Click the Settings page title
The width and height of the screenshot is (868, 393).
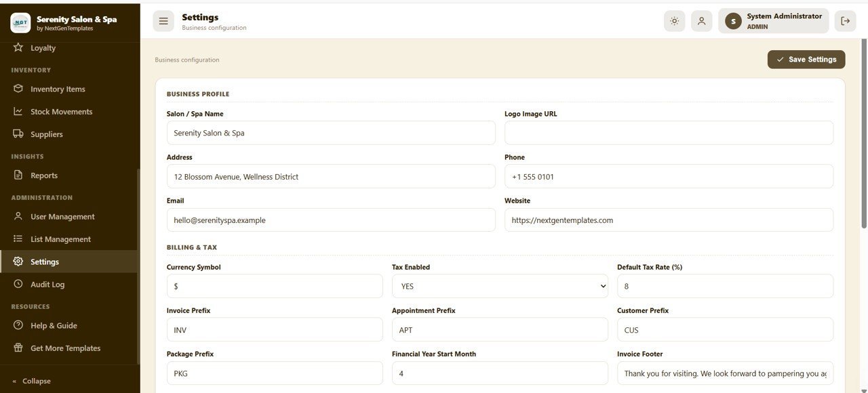pos(200,17)
